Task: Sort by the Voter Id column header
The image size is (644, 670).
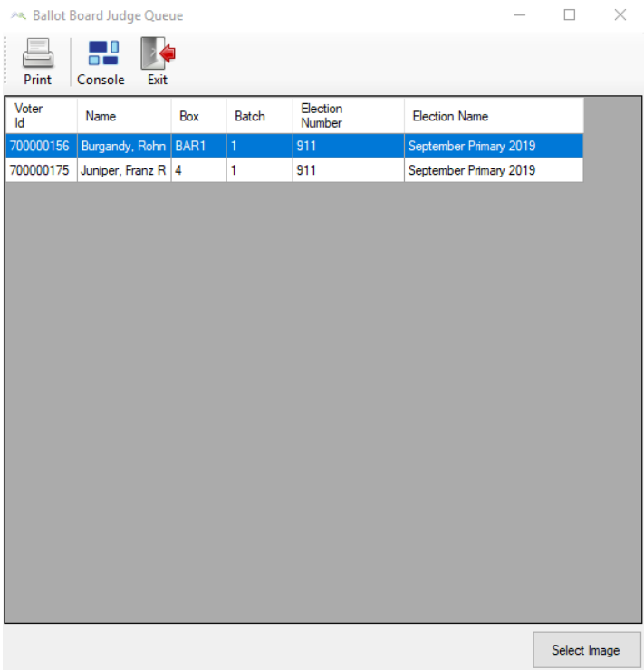Action: (42, 115)
